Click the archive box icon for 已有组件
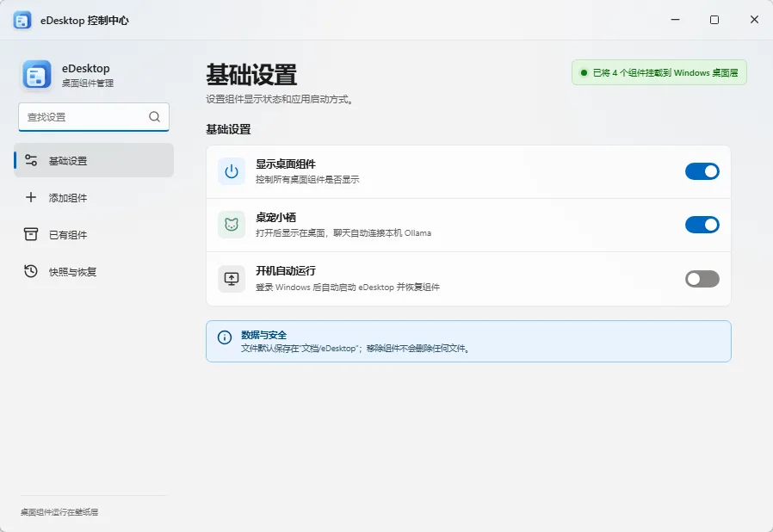The image size is (773, 532). (x=31, y=234)
